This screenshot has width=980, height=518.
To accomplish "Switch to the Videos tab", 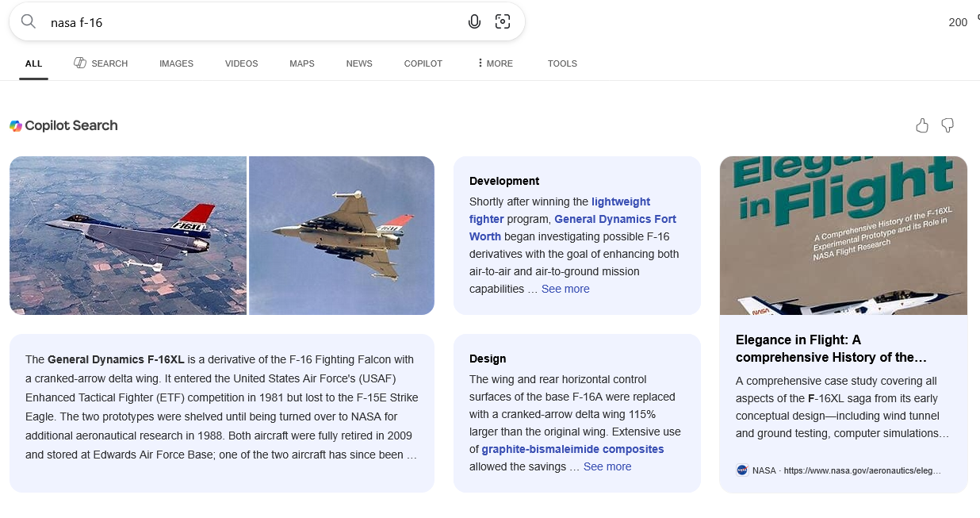I will [x=241, y=63].
